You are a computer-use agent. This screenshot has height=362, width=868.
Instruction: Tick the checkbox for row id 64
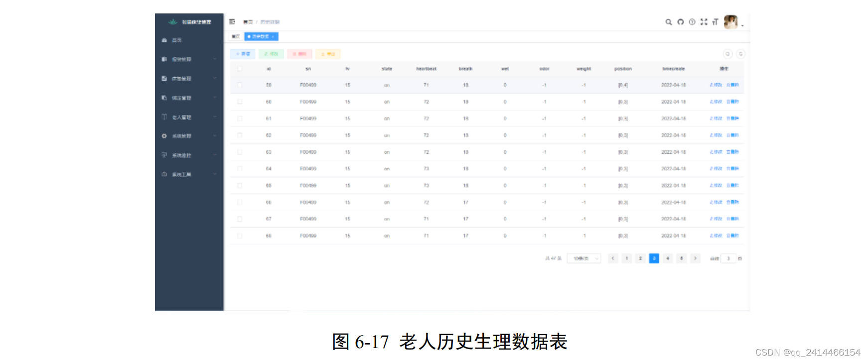(x=240, y=169)
